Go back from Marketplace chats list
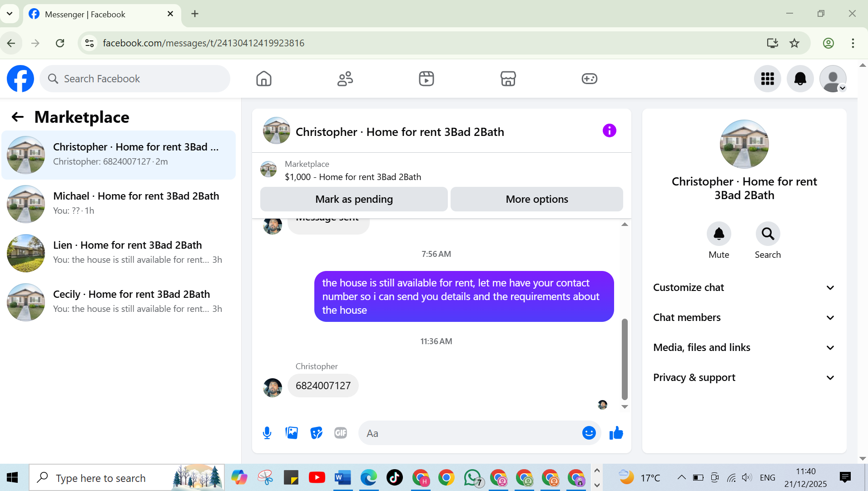The image size is (868, 491). click(x=18, y=117)
